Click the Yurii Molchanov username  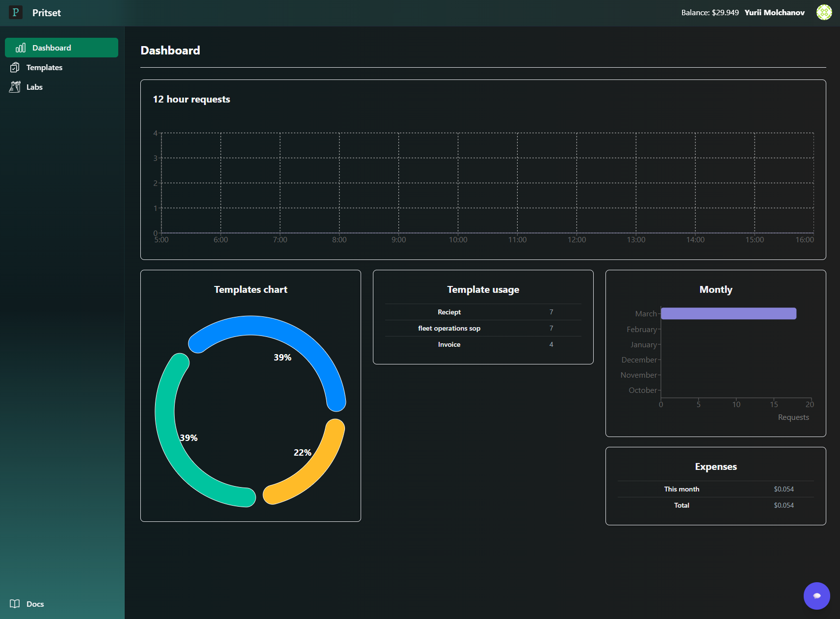click(774, 13)
